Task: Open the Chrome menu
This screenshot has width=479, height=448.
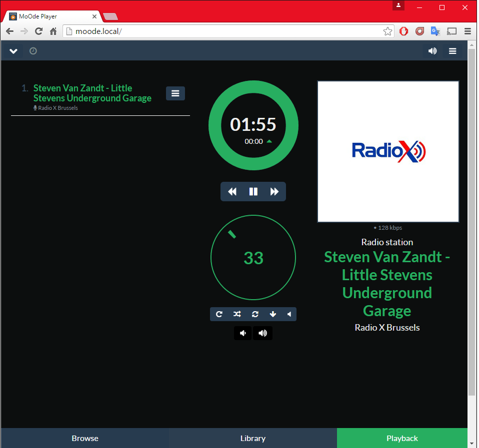Action: tap(467, 31)
